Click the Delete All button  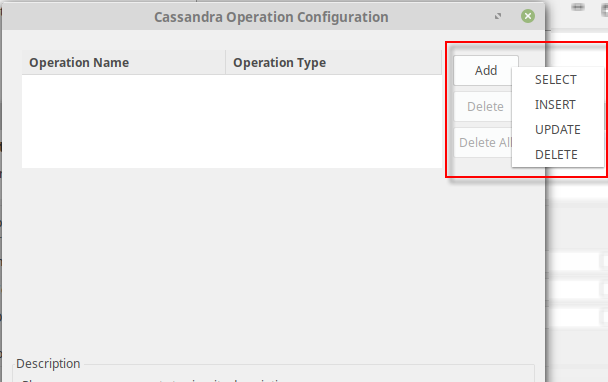(x=484, y=142)
